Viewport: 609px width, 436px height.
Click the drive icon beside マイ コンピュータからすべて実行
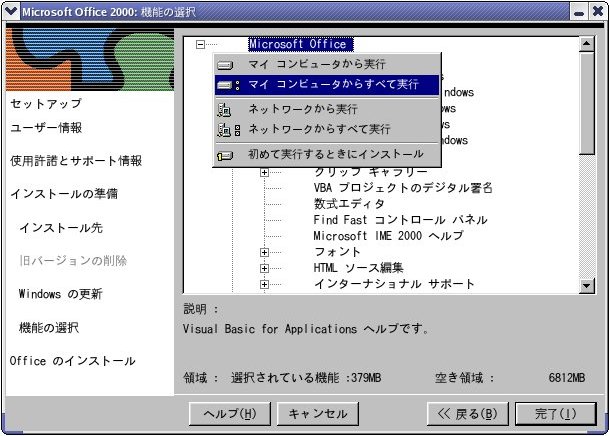tap(228, 85)
